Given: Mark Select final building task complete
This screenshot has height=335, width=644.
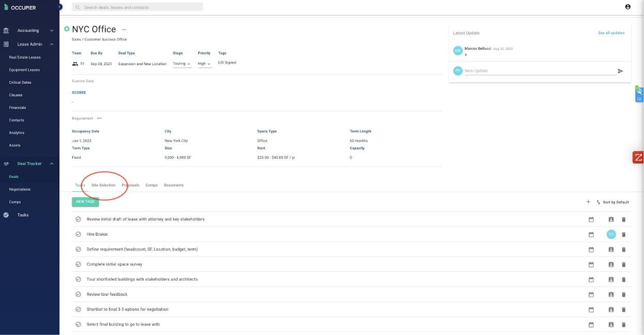Looking at the screenshot, I should click(79, 325).
